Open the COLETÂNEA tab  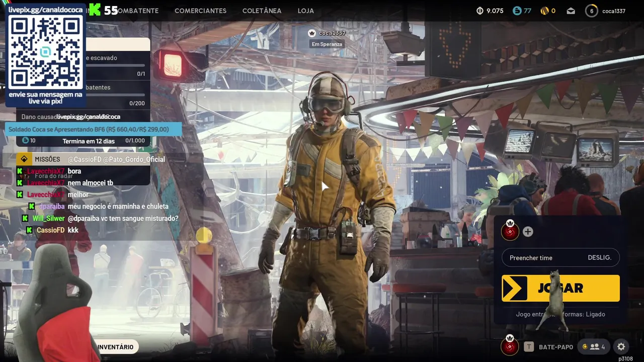click(x=262, y=11)
